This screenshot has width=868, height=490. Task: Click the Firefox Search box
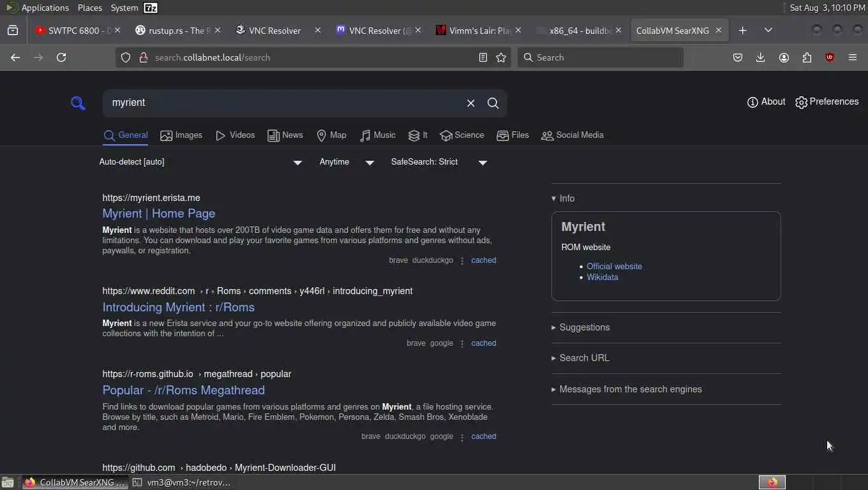[x=601, y=57]
